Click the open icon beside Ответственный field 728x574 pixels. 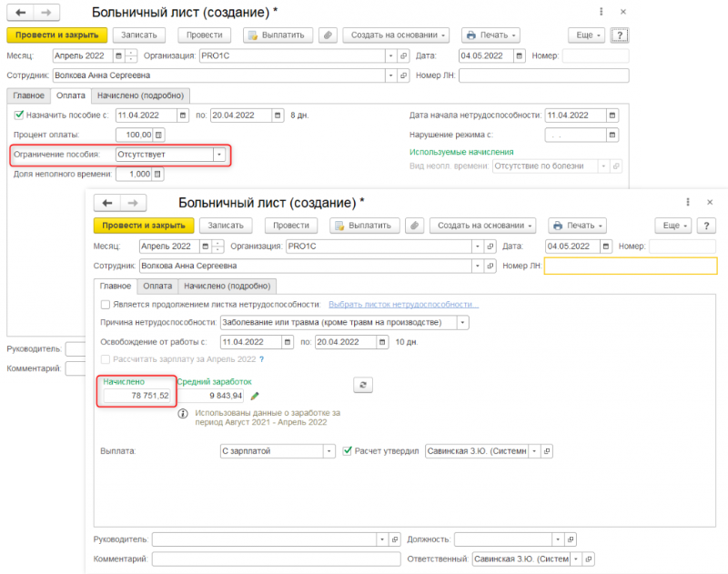pos(589,559)
